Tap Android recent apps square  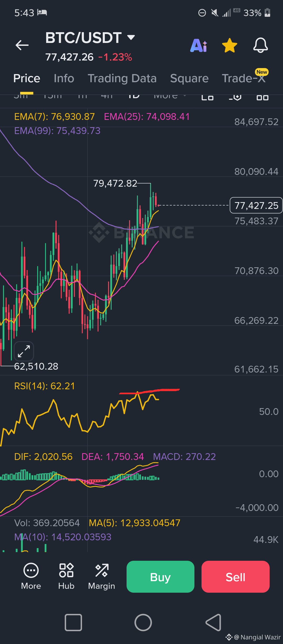tap(73, 623)
